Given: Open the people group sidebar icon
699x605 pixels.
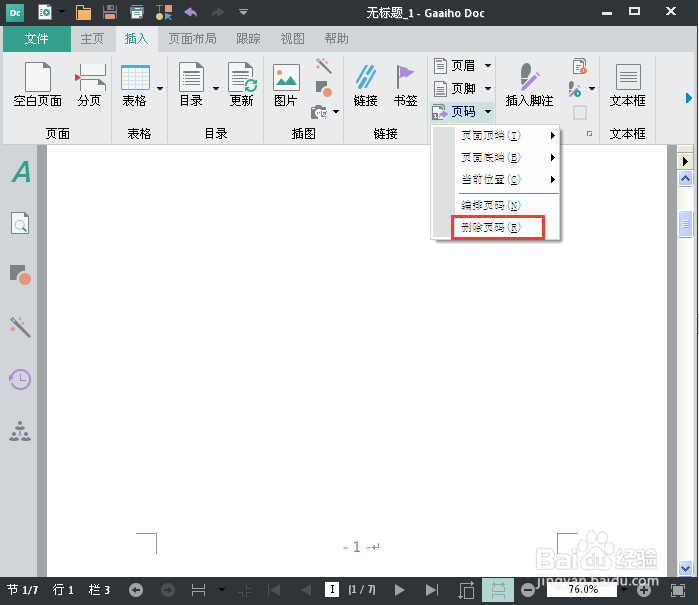Looking at the screenshot, I should click(x=20, y=431).
